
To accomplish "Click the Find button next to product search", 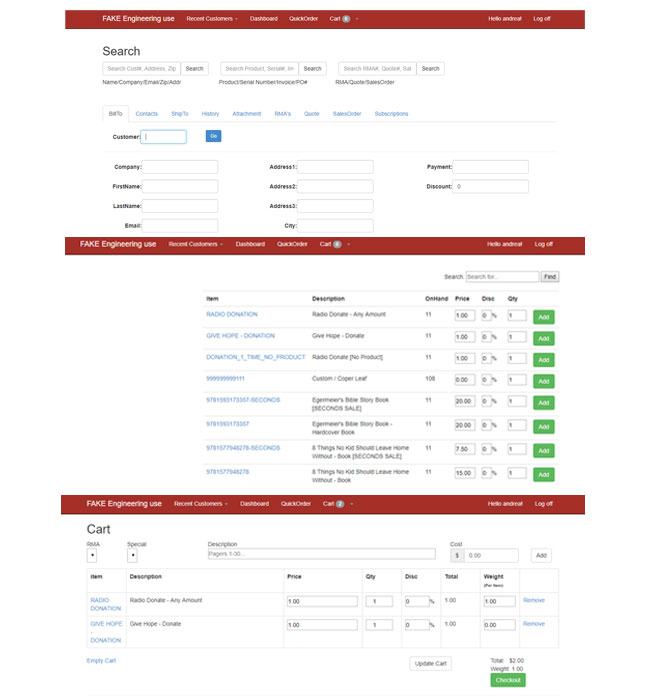I will pos(550,277).
